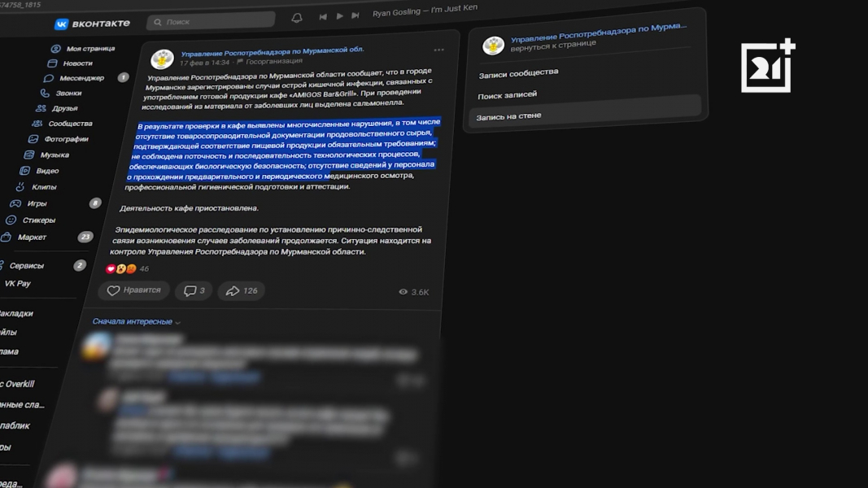Click the Маркет notification count badge
Screen dimensions: 868x488
pos(85,237)
